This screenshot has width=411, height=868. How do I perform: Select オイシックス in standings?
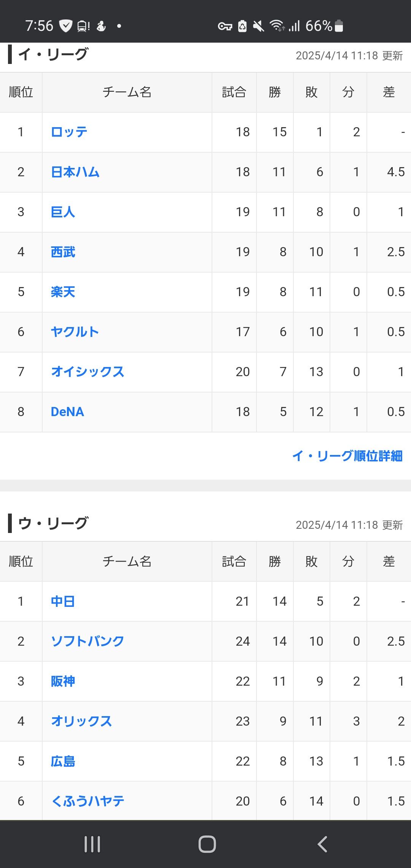click(88, 372)
